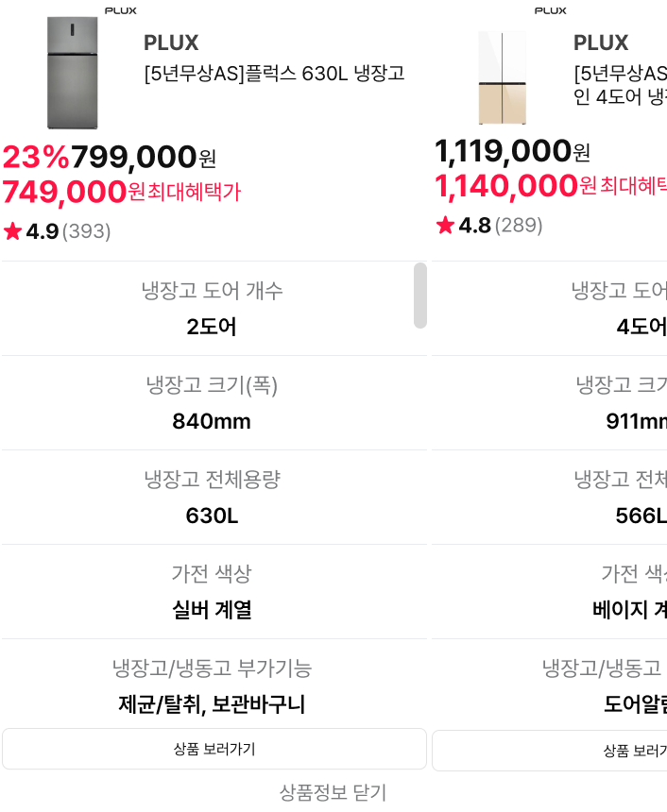Click the PLUX brand name of the 630L refrigerator
Image resolution: width=667 pixels, height=812 pixels.
point(171,43)
